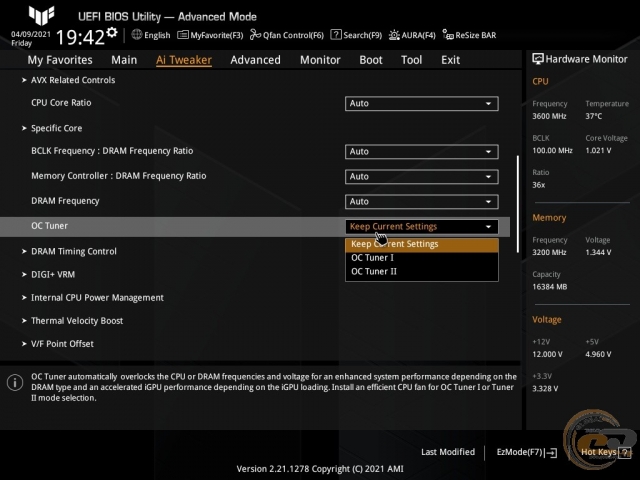Click CPU temperature value 37°C
Screen dimensions: 640x480
(593, 116)
